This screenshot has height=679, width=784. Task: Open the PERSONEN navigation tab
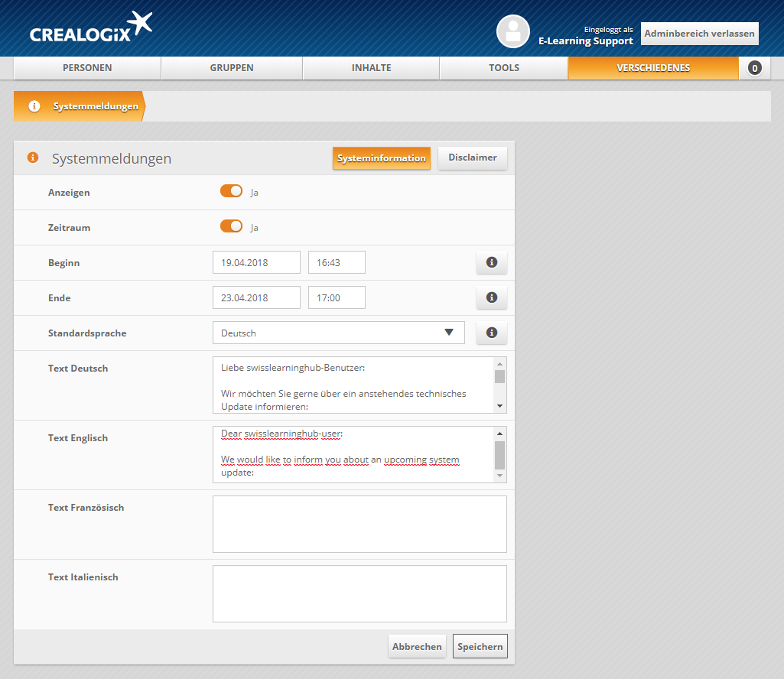(x=87, y=68)
